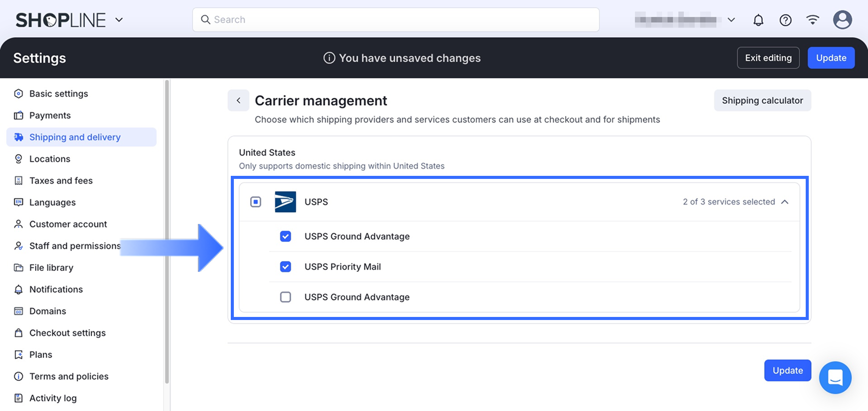The image size is (868, 411).
Task: Go back using the left chevron
Action: point(238,101)
